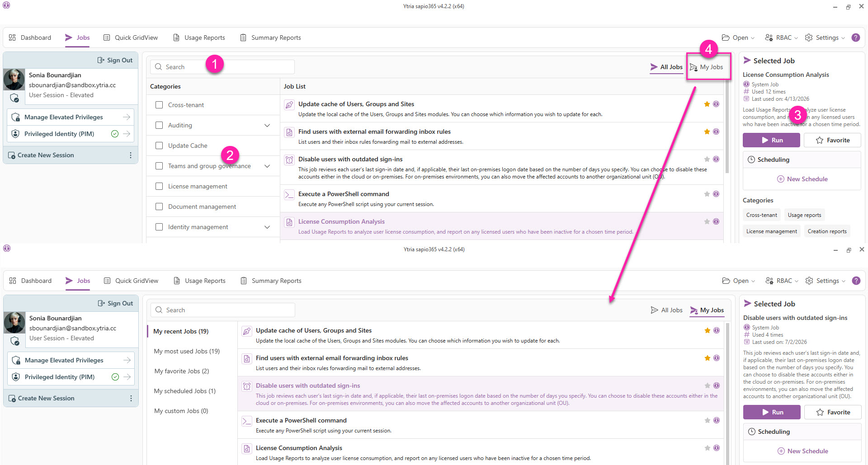This screenshot has width=868, height=465.
Task: Open Quick GridView tab in top window
Action: [131, 38]
